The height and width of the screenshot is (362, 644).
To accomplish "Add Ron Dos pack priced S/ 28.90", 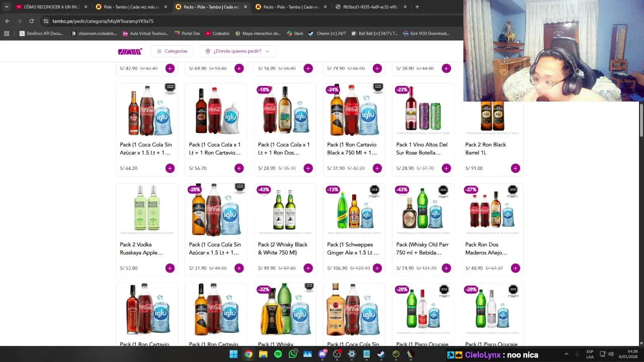I will [308, 168].
